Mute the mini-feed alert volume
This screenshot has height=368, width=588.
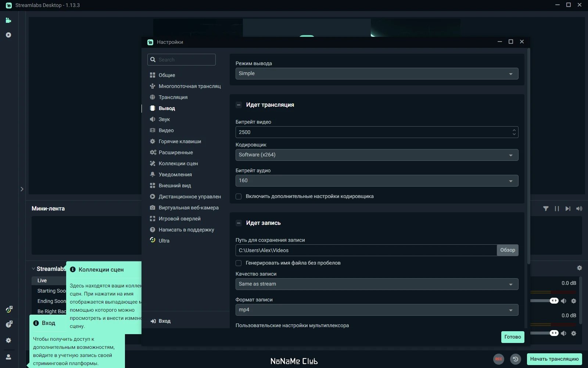coord(579,209)
